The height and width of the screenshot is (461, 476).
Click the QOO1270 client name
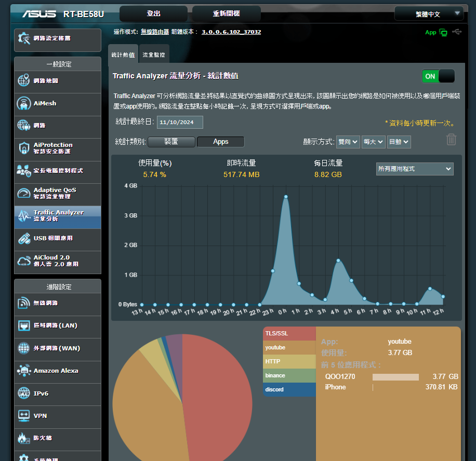(340, 377)
